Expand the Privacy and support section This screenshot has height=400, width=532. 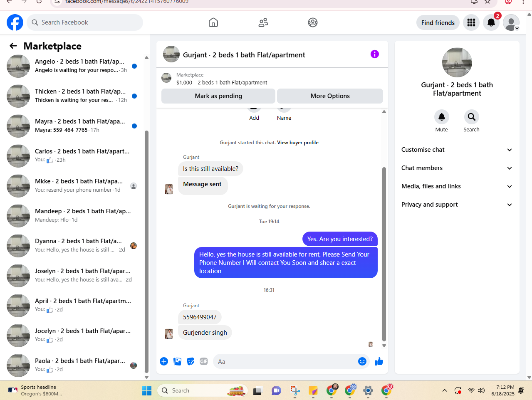(x=457, y=205)
